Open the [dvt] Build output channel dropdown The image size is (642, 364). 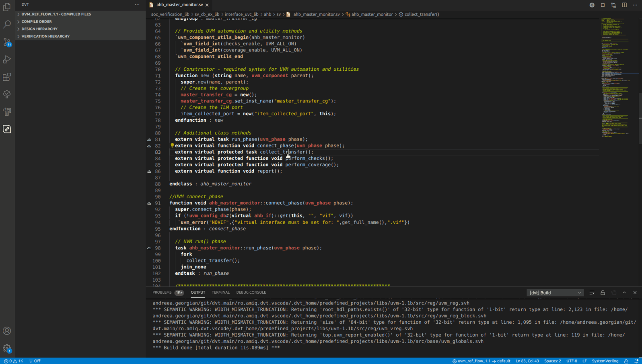click(555, 293)
